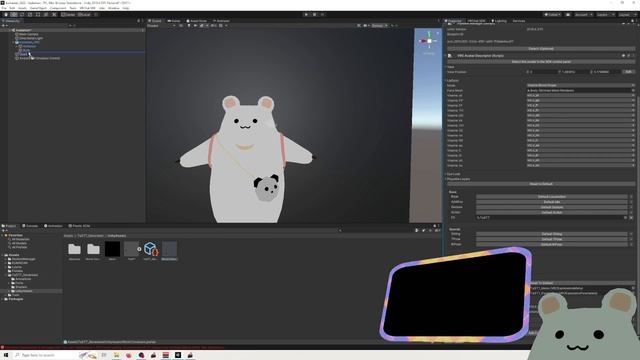Open LipSync Mode Viseme Blend Shape dropdown

(581, 85)
